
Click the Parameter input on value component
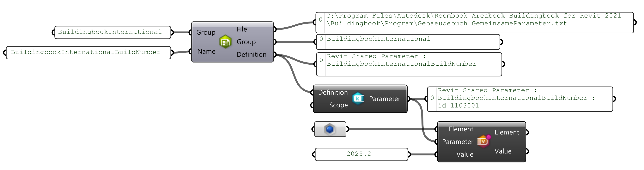coord(458,142)
